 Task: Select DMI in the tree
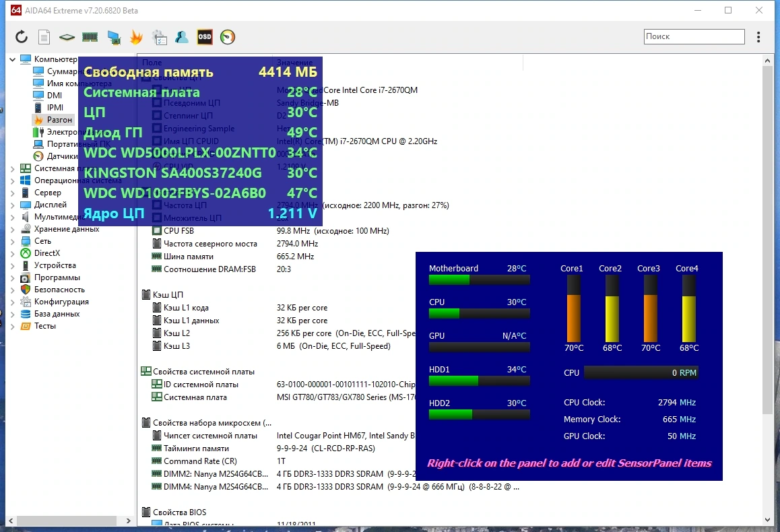click(x=54, y=96)
